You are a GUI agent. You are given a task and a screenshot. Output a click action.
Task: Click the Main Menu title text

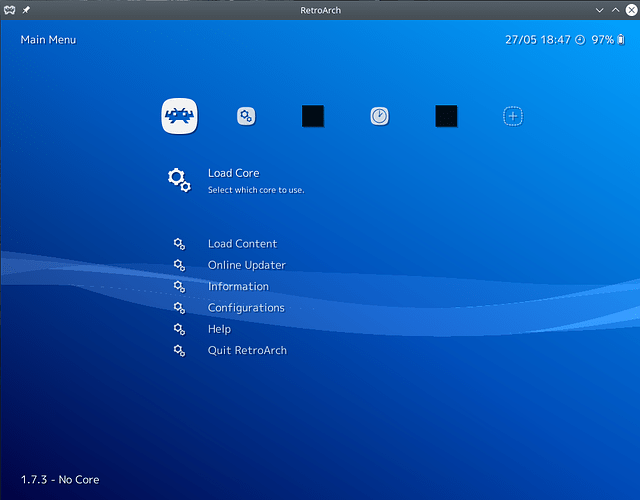48,40
